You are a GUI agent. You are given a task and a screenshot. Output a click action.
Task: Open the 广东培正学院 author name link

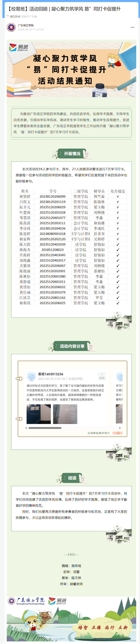[x=26, y=25]
